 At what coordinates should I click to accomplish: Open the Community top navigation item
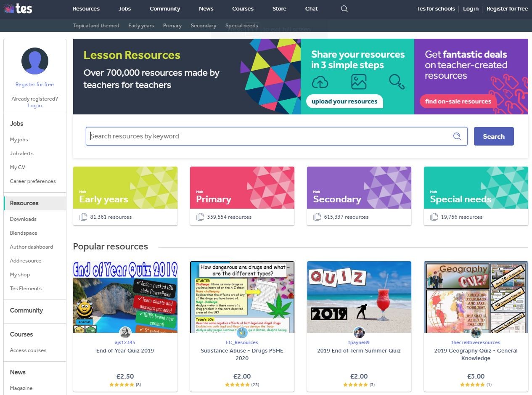click(165, 9)
